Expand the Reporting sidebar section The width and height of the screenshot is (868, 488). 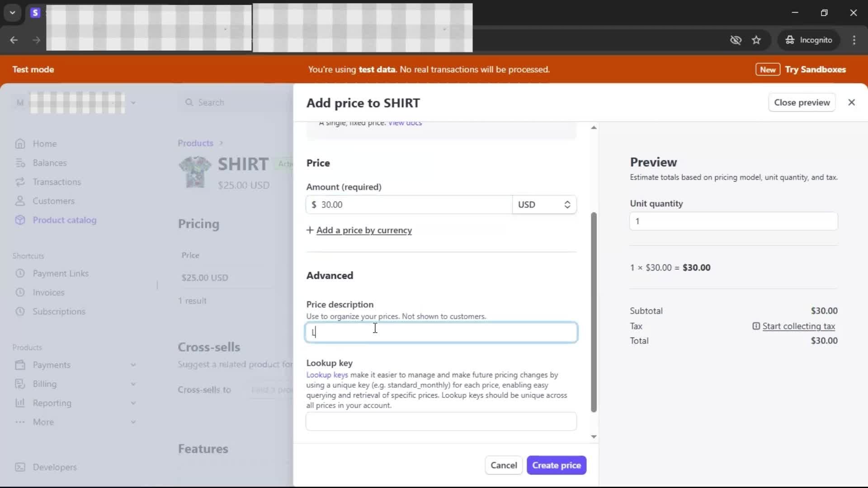click(133, 403)
